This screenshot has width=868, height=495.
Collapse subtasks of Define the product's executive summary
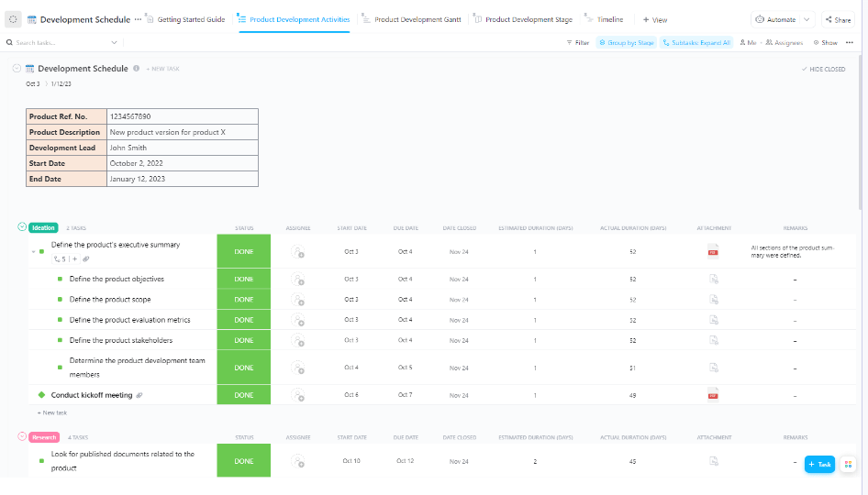33,252
